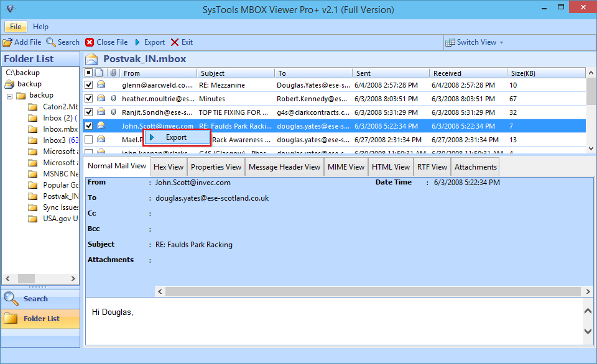Screen dimensions: 597x364
Task: Click the folder icon in Folder List pane button
Action: [x=11, y=318]
